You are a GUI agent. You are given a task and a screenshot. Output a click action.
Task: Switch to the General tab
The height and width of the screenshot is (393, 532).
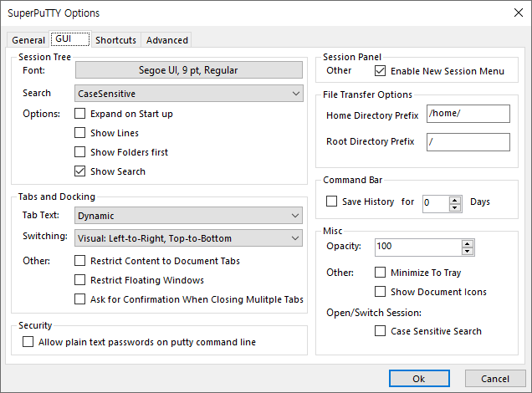click(28, 40)
